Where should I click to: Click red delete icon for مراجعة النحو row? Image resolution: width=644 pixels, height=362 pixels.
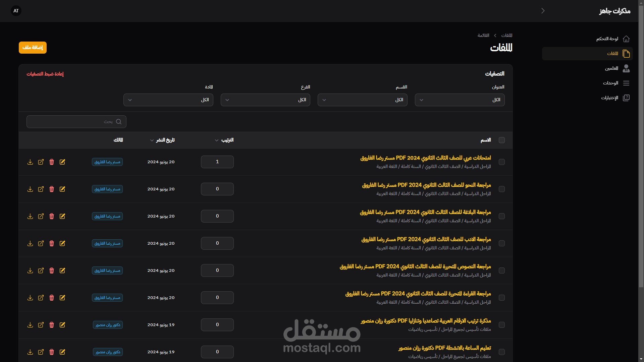coord(52,189)
